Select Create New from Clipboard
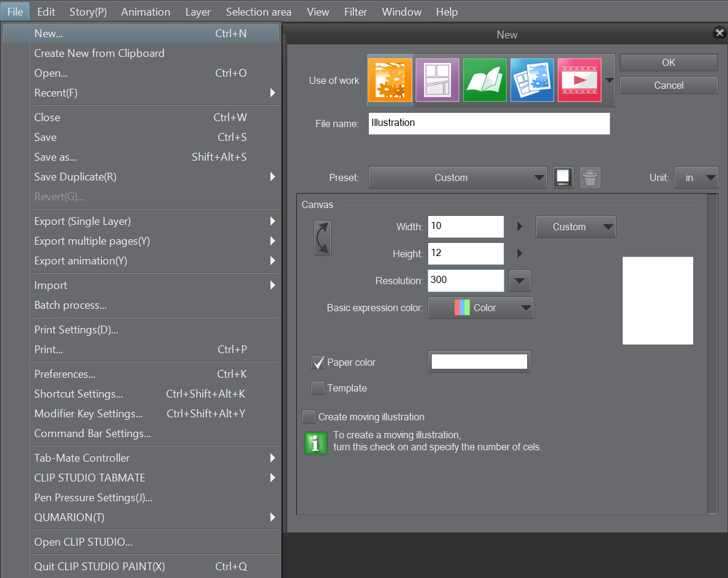The height and width of the screenshot is (578, 728). [x=141, y=53]
